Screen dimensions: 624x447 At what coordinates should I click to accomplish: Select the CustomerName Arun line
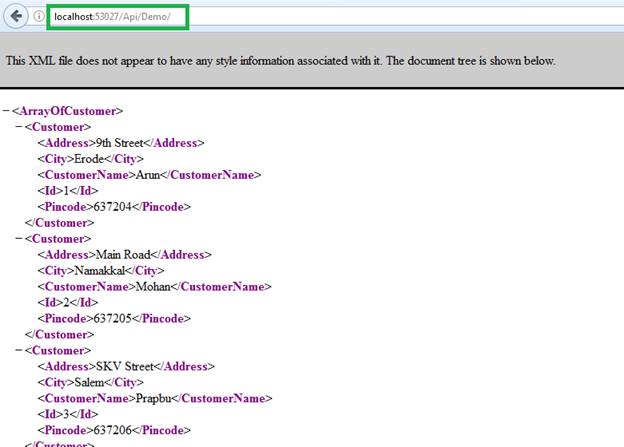pos(149,175)
